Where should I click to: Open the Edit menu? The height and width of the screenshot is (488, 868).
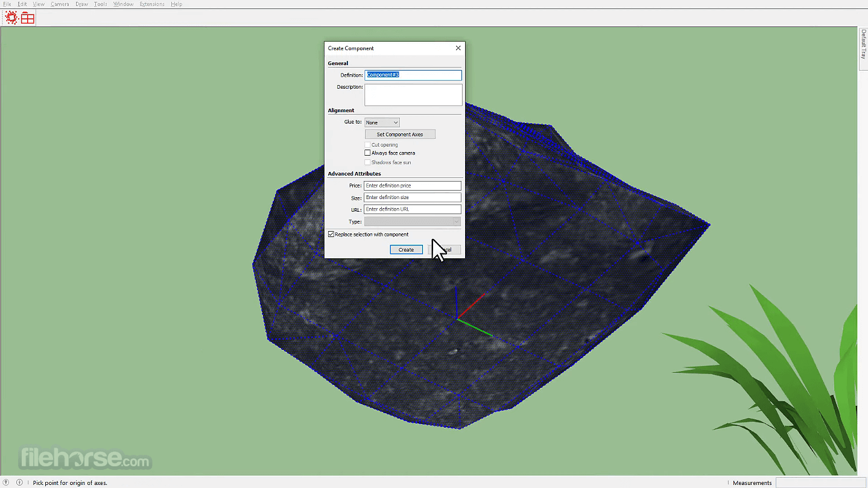click(22, 4)
